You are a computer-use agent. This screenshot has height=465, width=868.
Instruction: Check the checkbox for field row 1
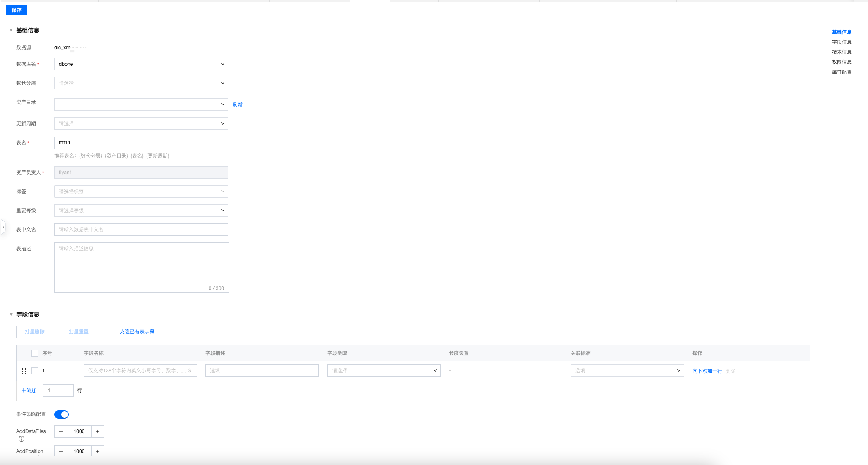35,371
